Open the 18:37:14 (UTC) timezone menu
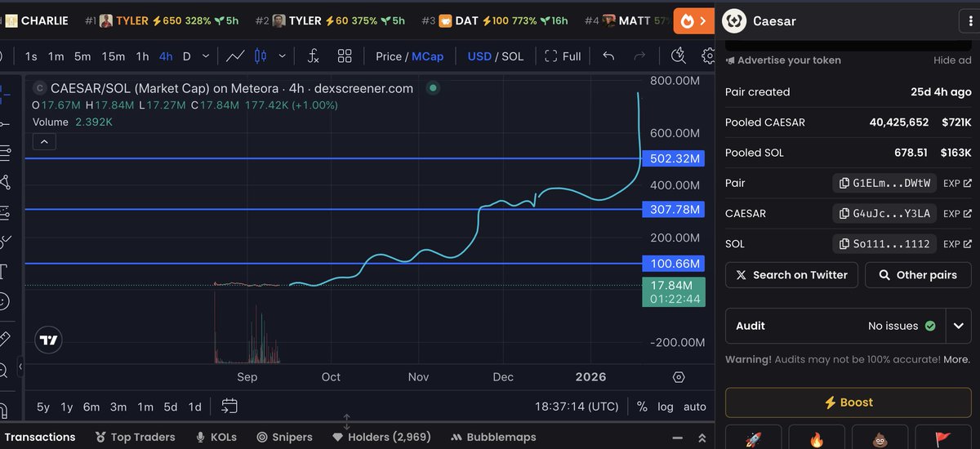Image resolution: width=980 pixels, height=449 pixels. (577, 406)
